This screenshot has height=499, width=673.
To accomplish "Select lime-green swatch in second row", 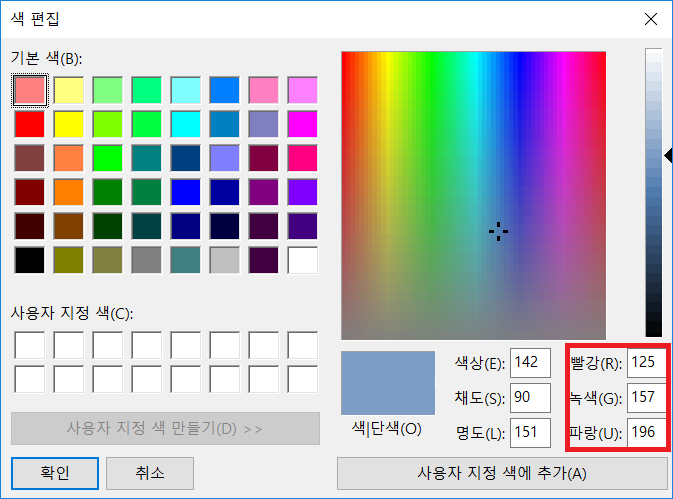I will [108, 124].
